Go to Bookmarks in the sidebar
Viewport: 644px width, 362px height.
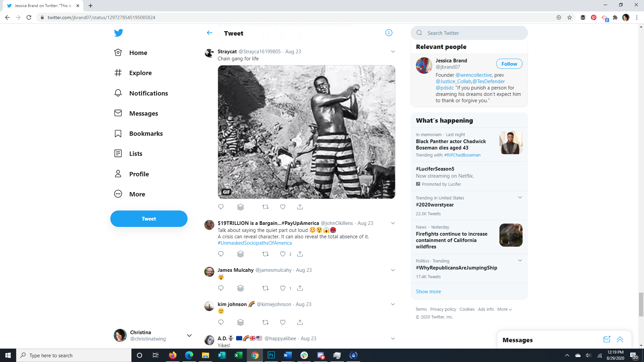[146, 133]
